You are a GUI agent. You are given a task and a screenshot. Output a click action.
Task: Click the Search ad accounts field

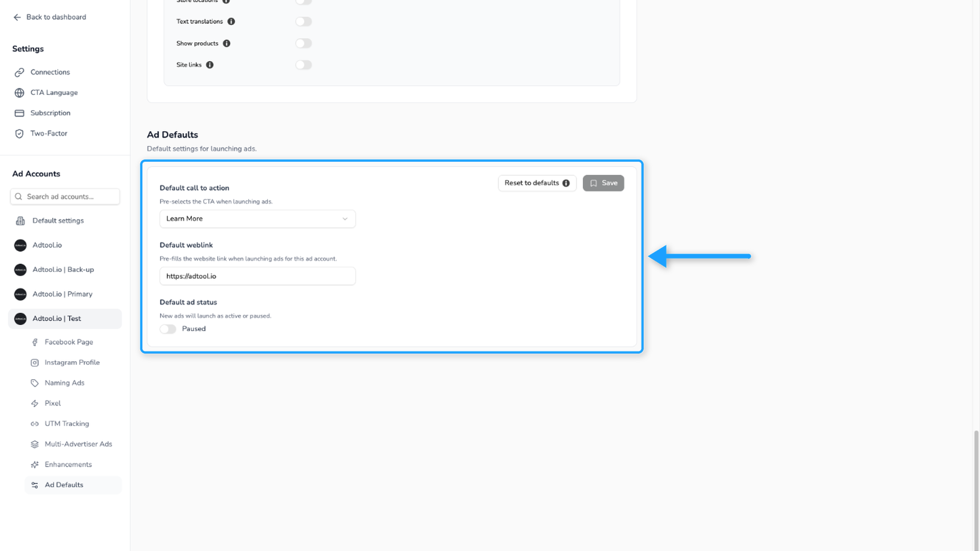(65, 197)
